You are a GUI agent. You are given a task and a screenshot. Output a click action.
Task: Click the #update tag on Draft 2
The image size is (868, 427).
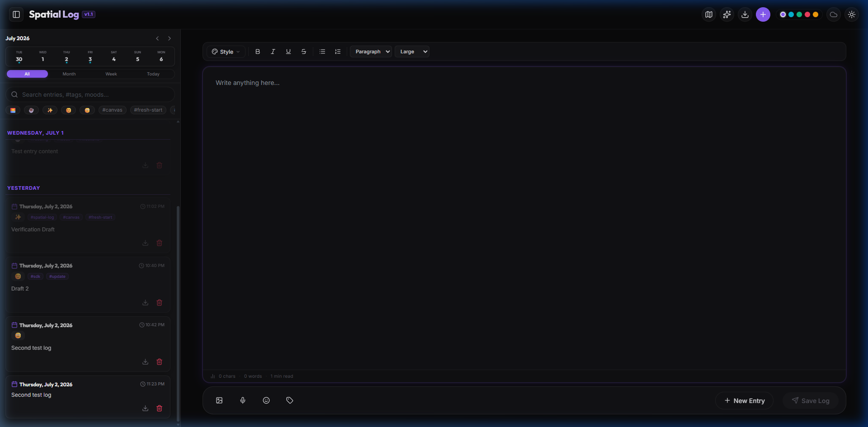[x=57, y=277]
